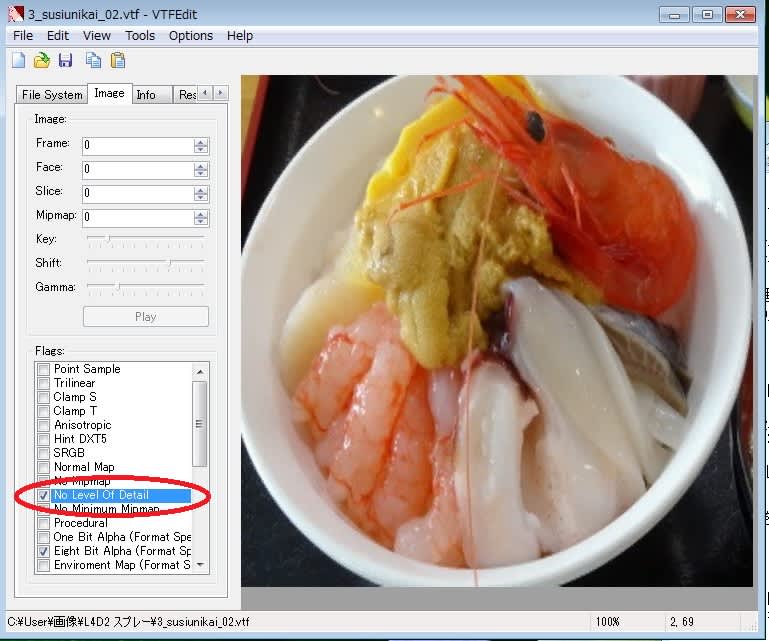Screen dimensions: 769x641
Task: Click the Open file folder icon
Action: coord(42,61)
